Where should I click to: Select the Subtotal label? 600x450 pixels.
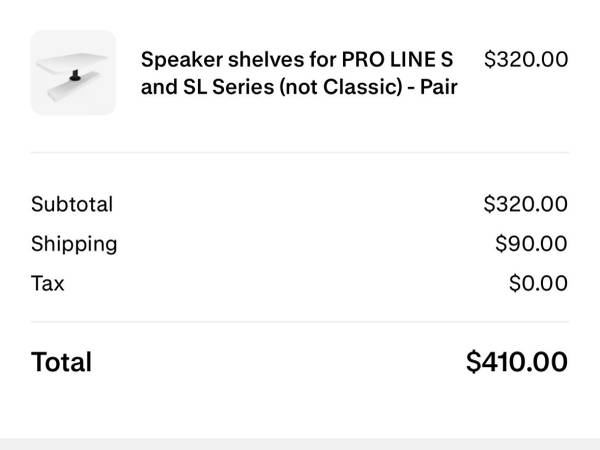pos(72,204)
